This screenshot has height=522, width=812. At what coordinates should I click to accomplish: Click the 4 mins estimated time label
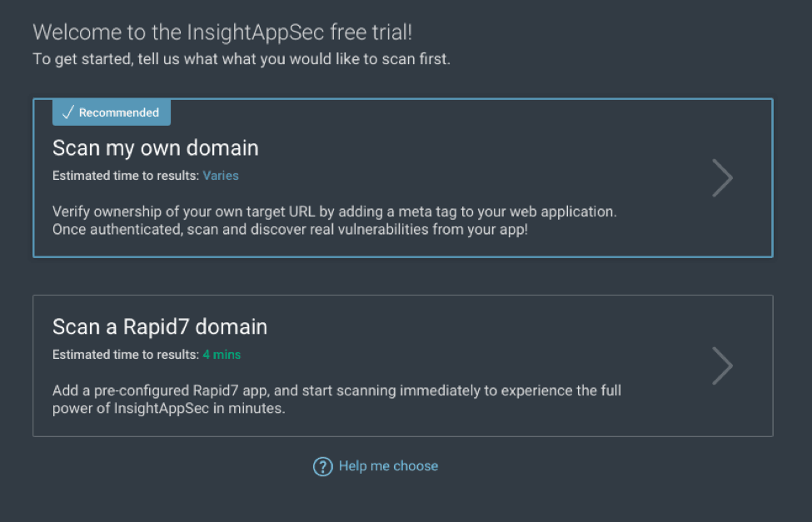(x=222, y=354)
